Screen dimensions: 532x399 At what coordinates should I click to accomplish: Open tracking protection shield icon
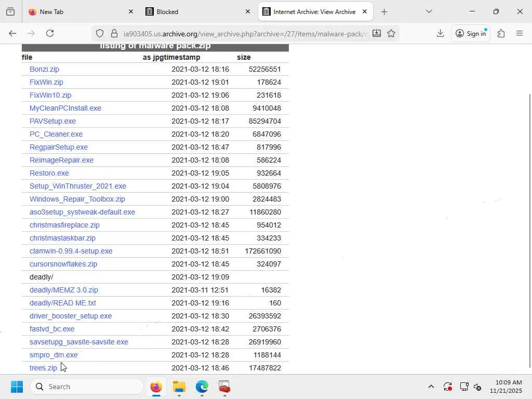(x=99, y=33)
